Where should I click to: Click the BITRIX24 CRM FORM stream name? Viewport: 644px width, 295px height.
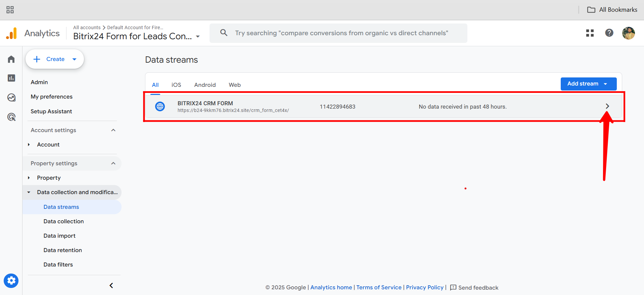(x=205, y=103)
